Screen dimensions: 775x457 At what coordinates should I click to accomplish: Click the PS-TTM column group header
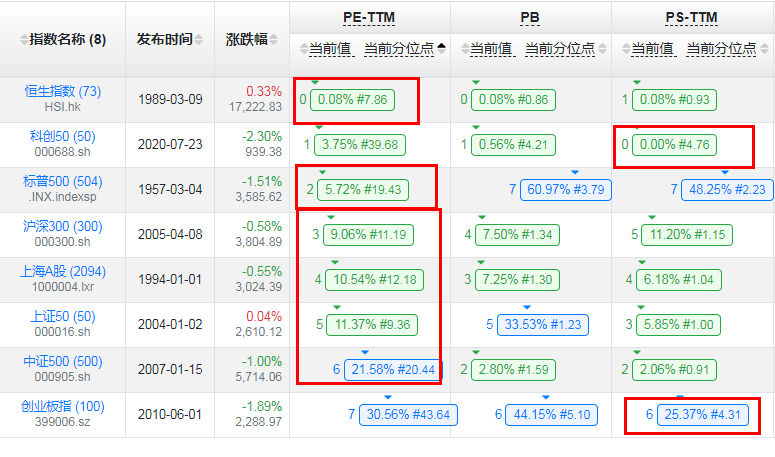[691, 18]
